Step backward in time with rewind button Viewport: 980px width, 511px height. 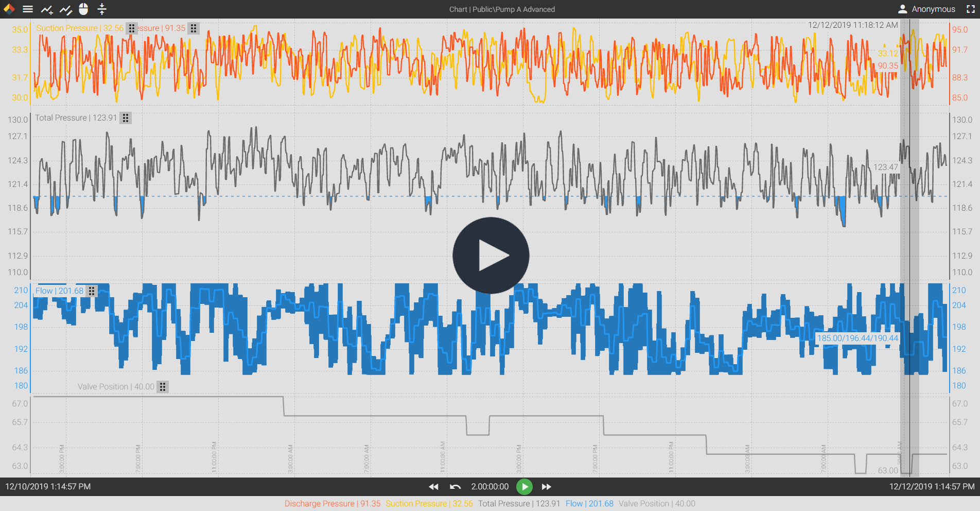click(x=434, y=487)
